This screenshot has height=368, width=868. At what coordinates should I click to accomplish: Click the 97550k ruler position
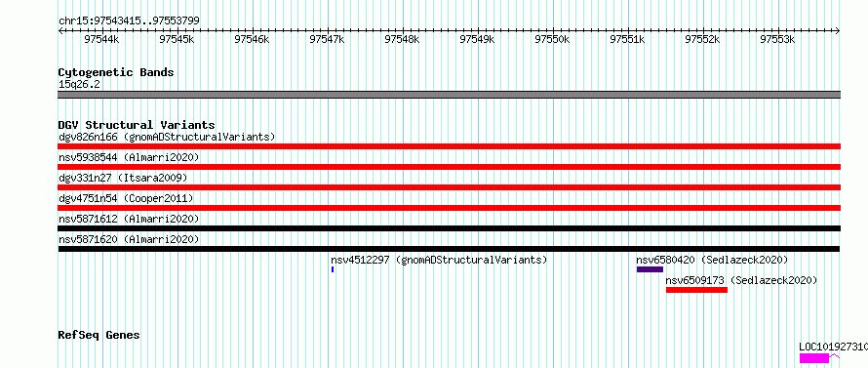click(x=552, y=39)
